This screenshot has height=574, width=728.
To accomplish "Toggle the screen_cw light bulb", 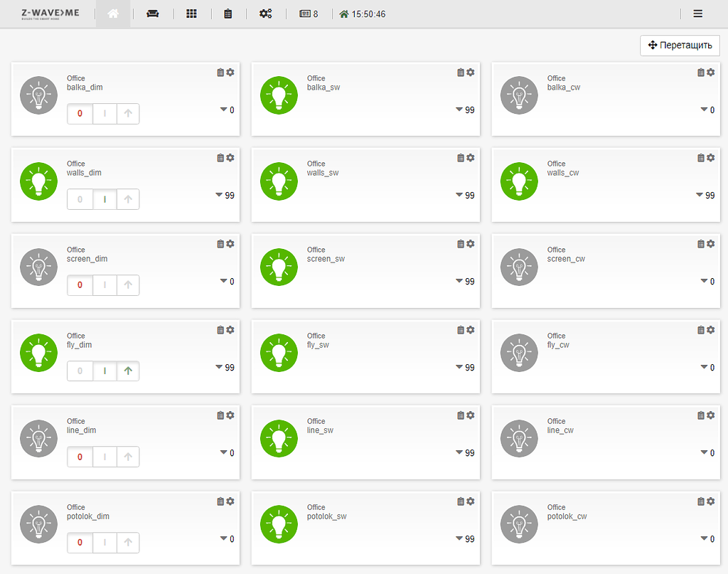I will click(519, 267).
